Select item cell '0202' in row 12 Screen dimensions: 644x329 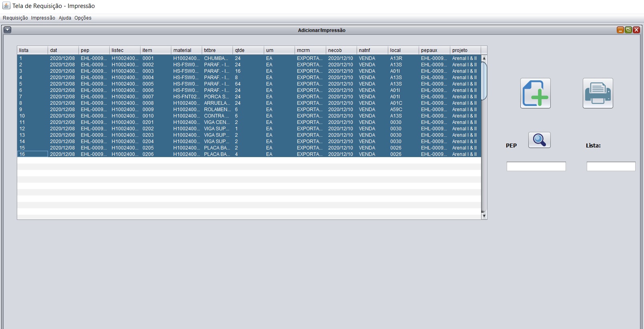[156, 129]
